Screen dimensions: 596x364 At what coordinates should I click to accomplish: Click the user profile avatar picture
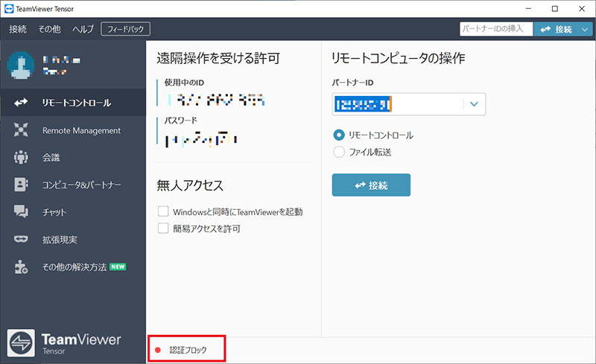click(x=21, y=66)
